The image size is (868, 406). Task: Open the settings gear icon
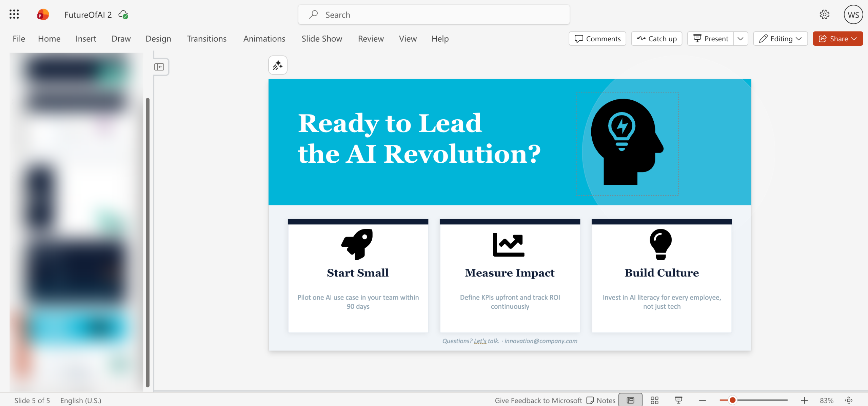[824, 15]
